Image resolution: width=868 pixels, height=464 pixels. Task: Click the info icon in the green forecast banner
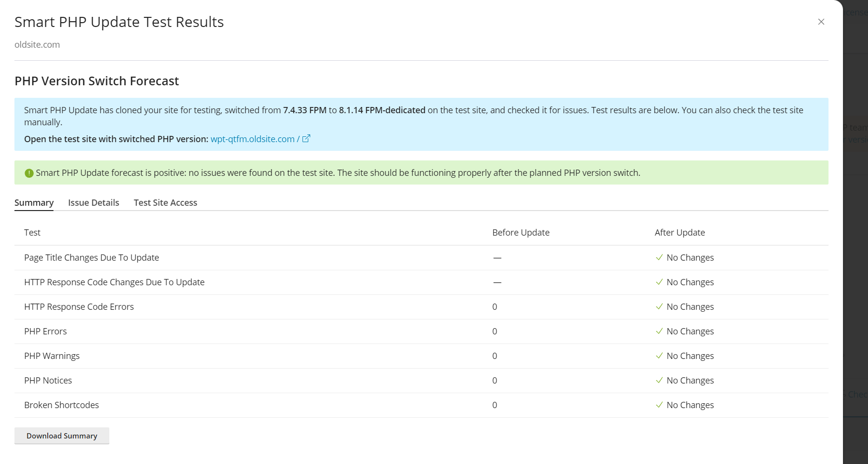click(x=29, y=172)
